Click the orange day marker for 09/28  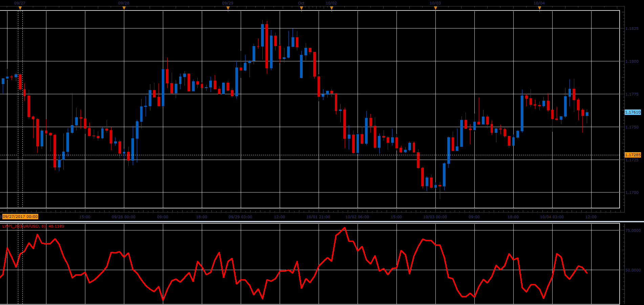click(124, 8)
